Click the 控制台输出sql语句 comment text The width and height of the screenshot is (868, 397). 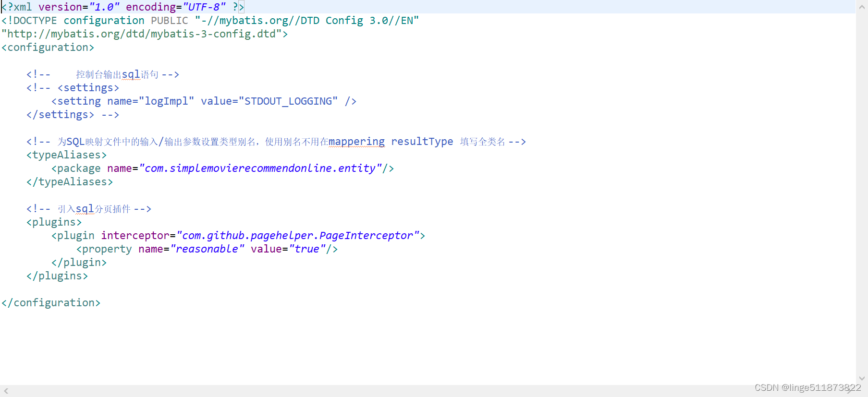point(117,74)
